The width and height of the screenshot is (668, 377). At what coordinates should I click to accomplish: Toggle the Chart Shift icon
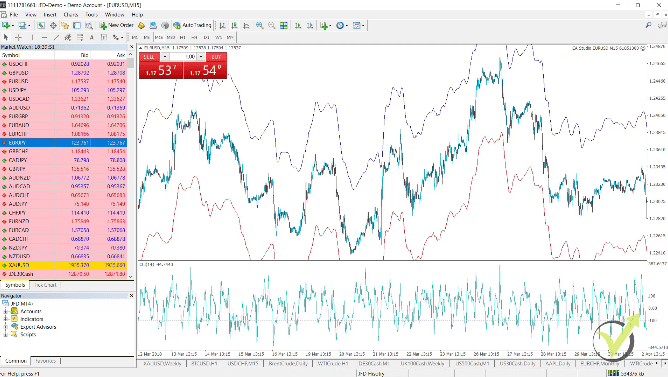(x=310, y=26)
